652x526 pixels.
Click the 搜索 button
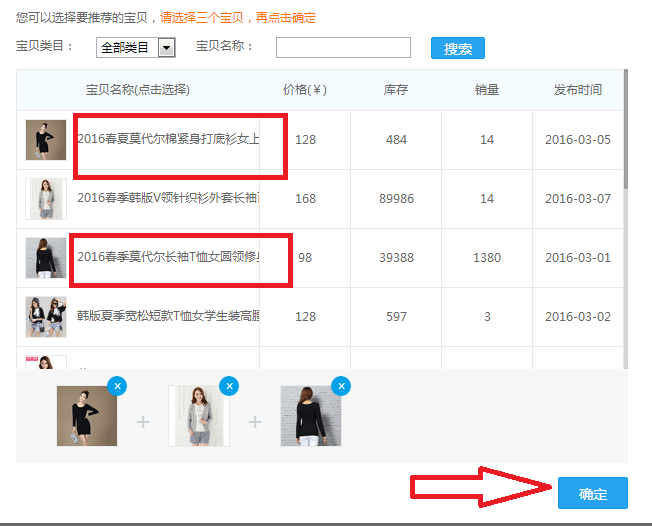point(458,48)
